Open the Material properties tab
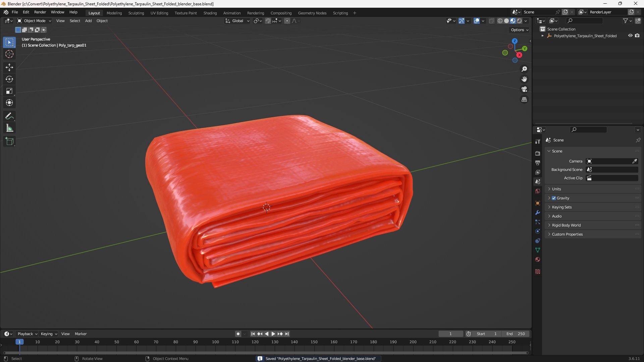Screen dimensions: 644x362 click(x=538, y=259)
